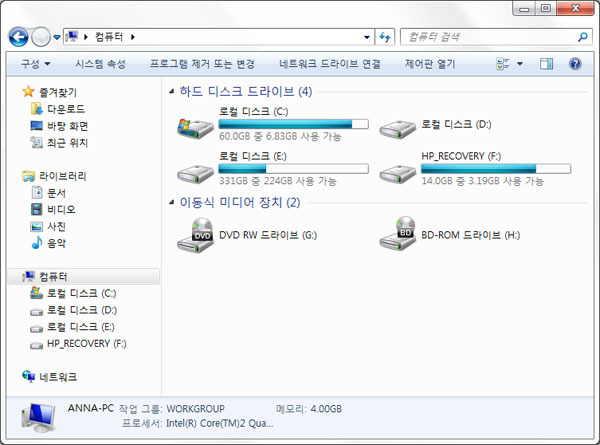Open the 구성 menu
The width and height of the screenshot is (600, 445).
click(36, 64)
